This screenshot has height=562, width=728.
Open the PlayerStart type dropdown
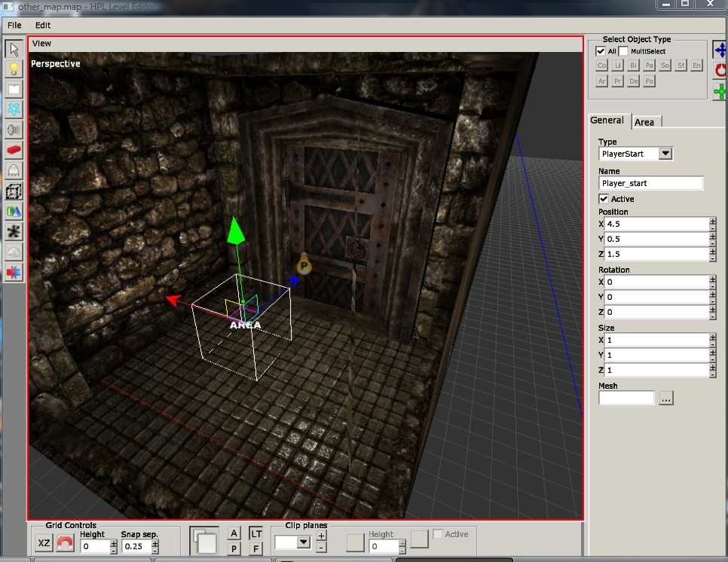(x=665, y=154)
